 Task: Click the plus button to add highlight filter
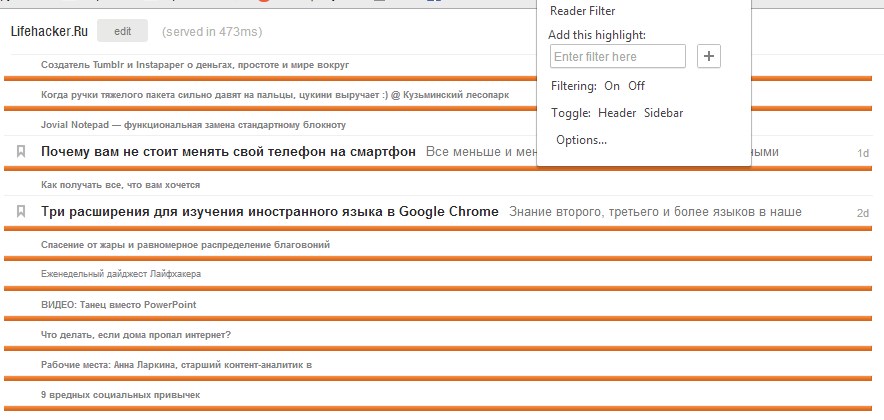(x=708, y=57)
